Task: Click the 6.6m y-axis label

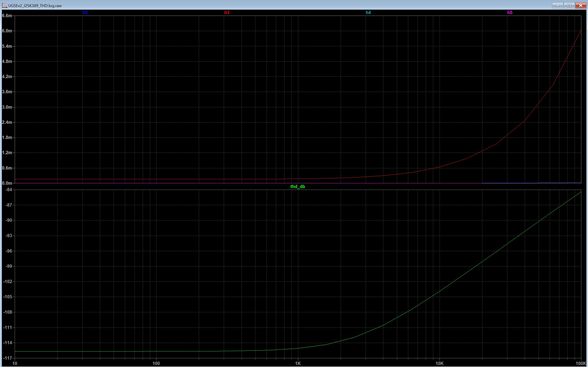Action: coord(7,16)
